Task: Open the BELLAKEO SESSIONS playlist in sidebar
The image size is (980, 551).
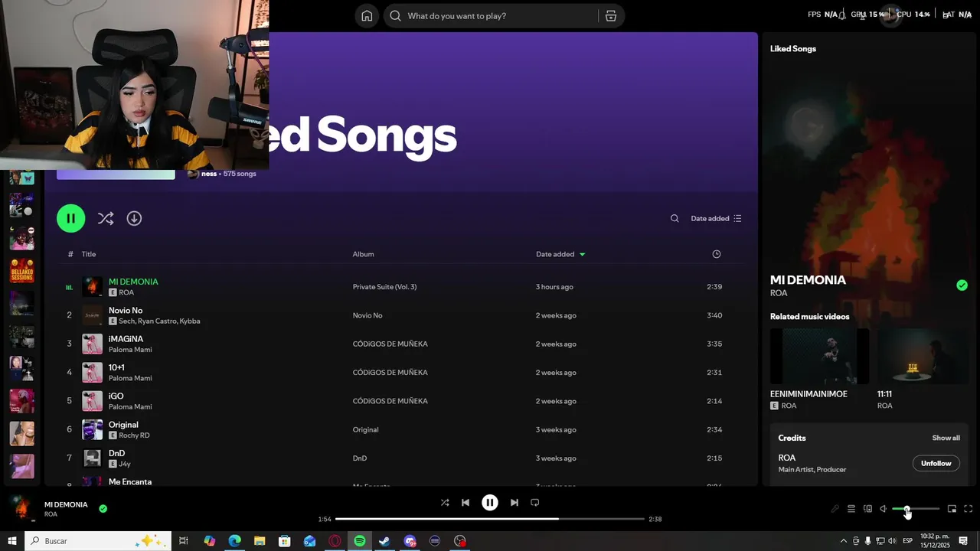Action: 21,270
